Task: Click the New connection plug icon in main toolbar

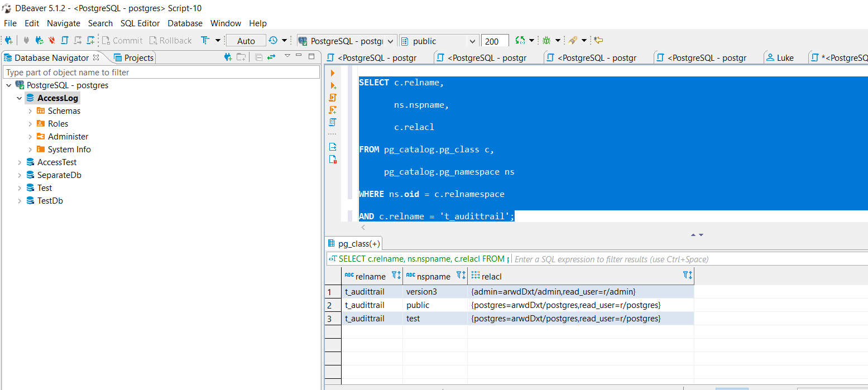Action: pos(8,41)
